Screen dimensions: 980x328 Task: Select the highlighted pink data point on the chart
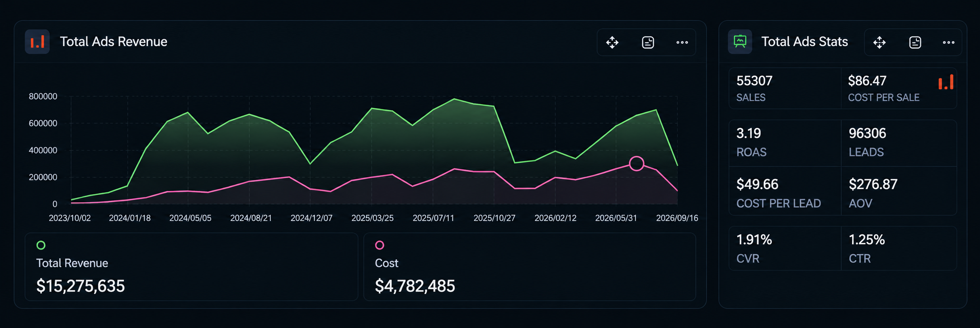(636, 163)
